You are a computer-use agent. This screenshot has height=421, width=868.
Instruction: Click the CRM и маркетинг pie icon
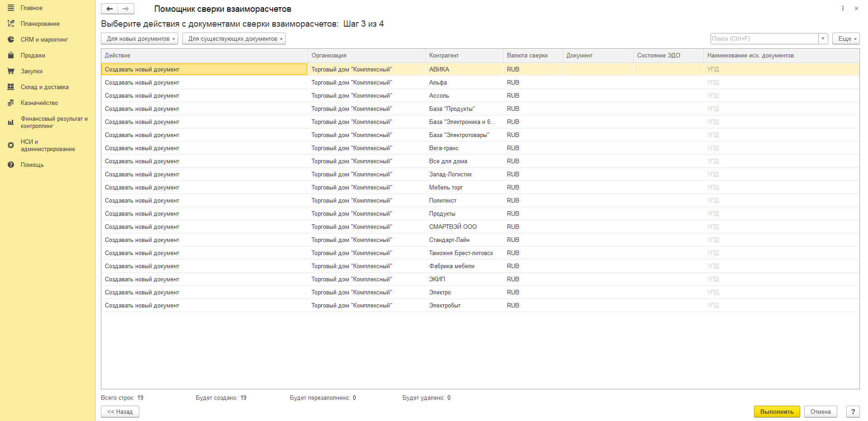click(x=11, y=39)
